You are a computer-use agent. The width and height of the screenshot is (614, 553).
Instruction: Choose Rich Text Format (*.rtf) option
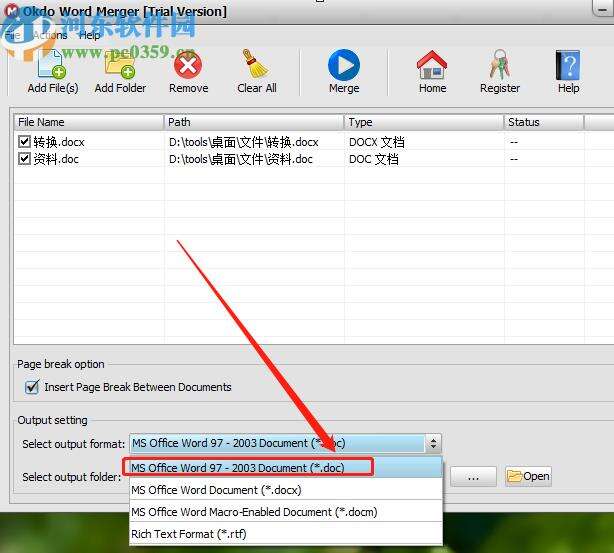286,533
